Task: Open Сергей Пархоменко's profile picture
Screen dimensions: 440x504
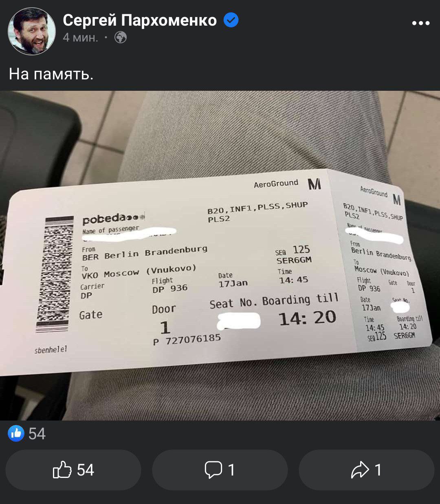Action: pyautogui.click(x=32, y=31)
